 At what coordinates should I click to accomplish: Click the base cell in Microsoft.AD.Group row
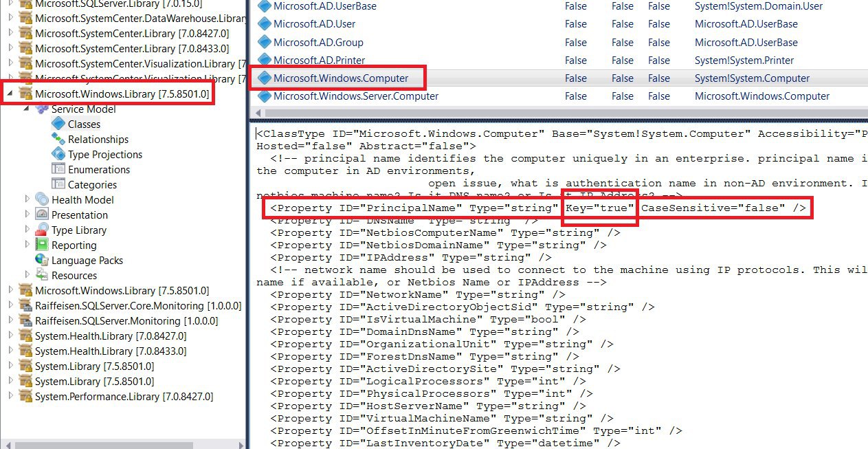coord(746,43)
